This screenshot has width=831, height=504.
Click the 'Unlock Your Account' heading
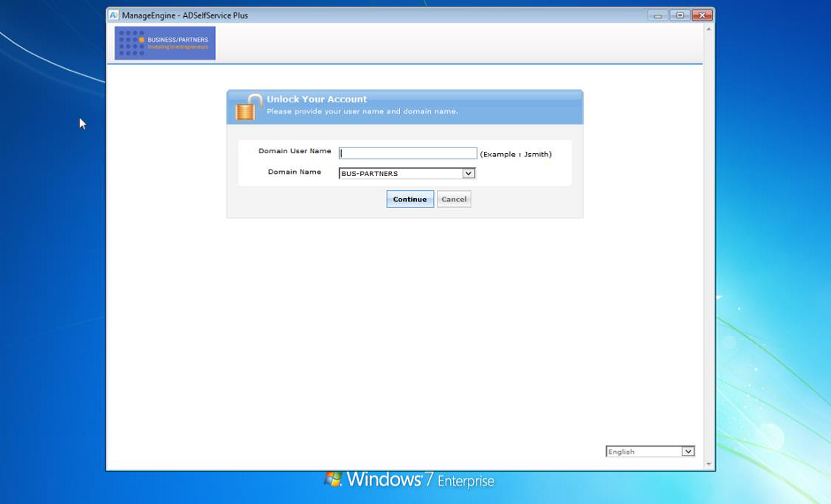point(316,99)
